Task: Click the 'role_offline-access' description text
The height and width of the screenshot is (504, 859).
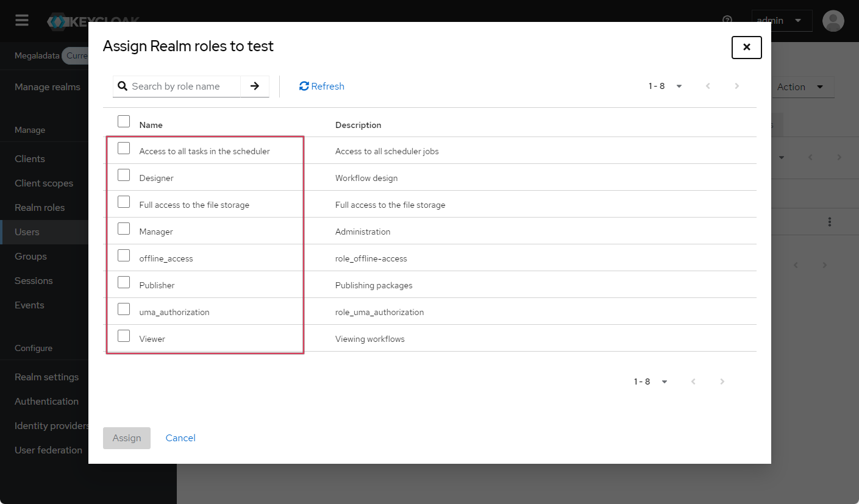Action: [371, 258]
